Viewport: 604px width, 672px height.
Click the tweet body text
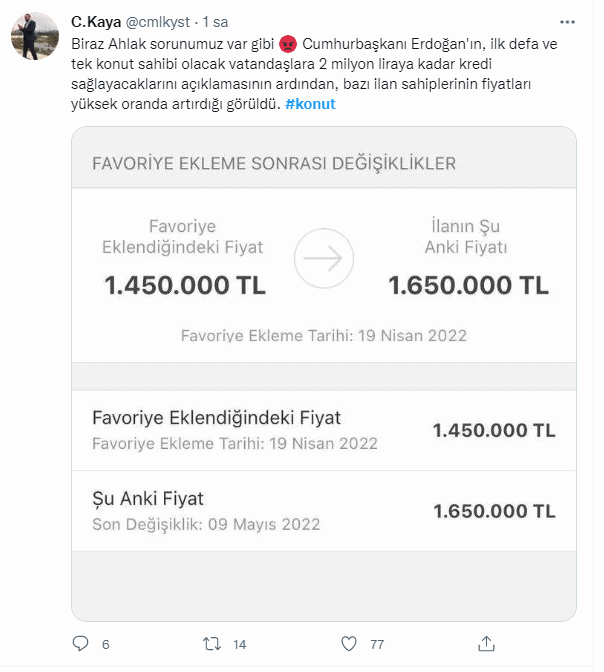click(x=300, y=75)
